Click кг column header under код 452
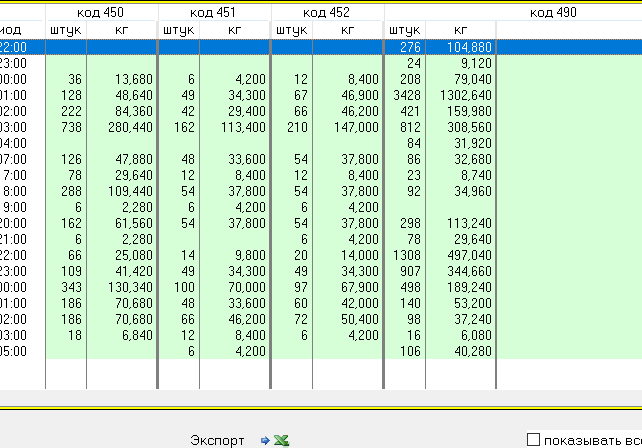642x448 pixels. [x=347, y=30]
